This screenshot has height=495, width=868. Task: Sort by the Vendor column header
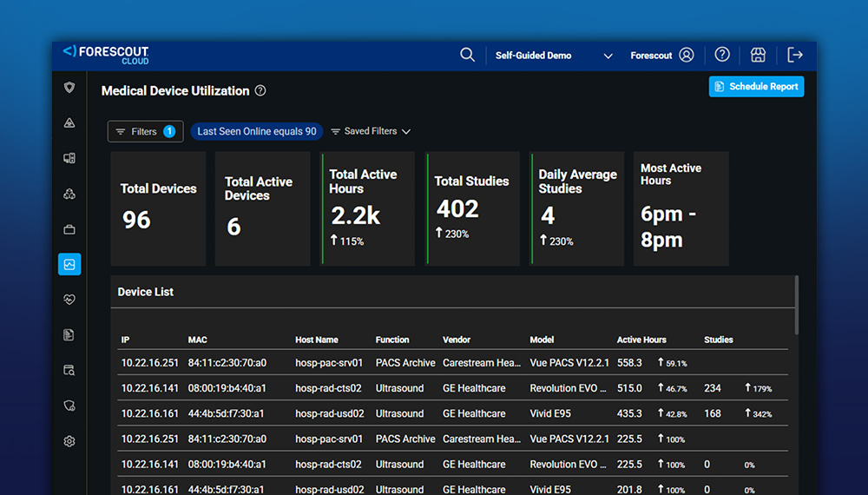point(457,340)
